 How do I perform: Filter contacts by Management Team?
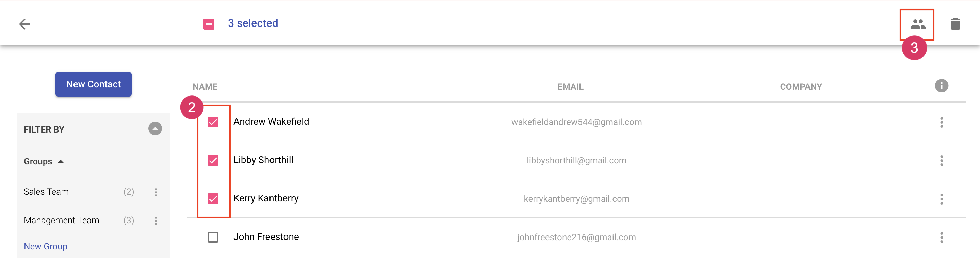point(62,221)
